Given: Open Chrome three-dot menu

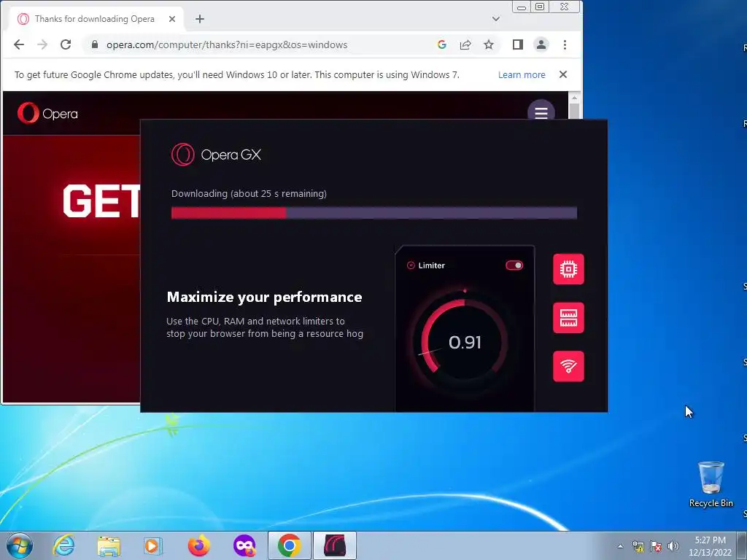Looking at the screenshot, I should coord(565,44).
